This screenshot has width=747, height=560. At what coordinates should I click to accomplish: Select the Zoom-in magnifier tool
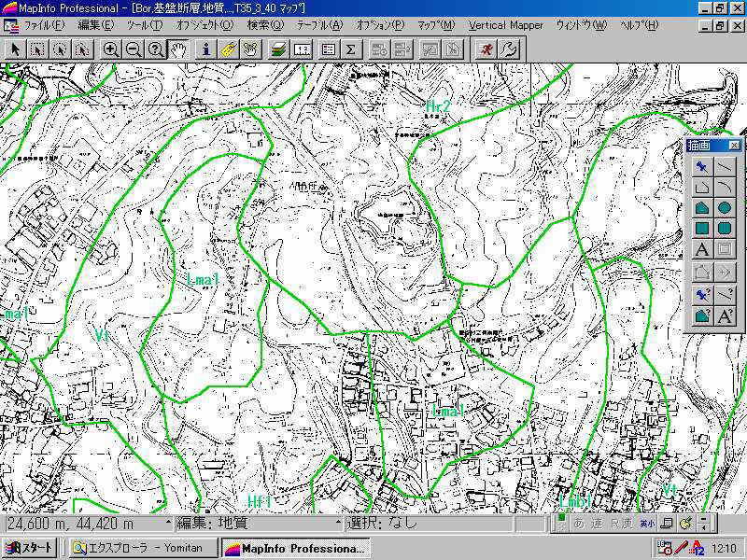pos(111,49)
